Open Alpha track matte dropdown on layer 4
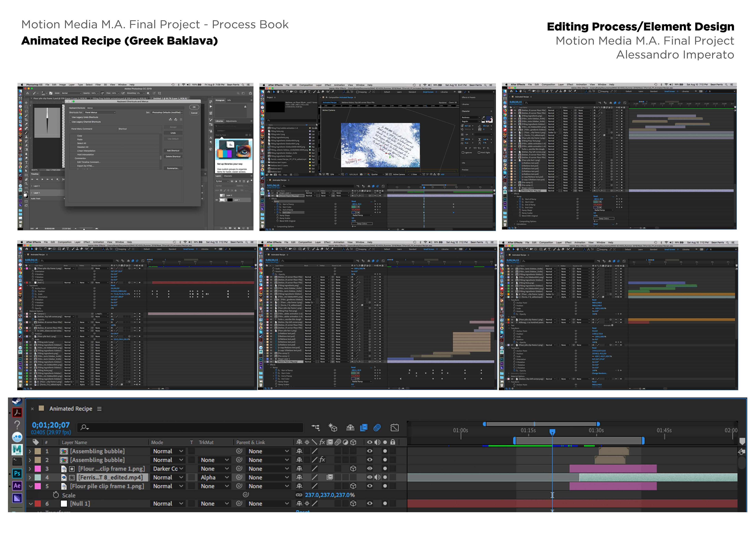This screenshot has height=537, width=756. coord(214,477)
